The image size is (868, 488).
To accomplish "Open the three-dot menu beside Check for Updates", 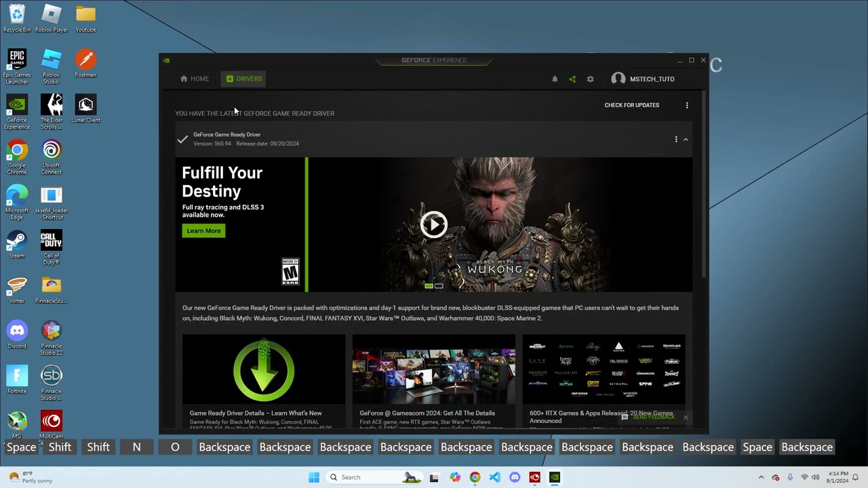I will point(687,105).
